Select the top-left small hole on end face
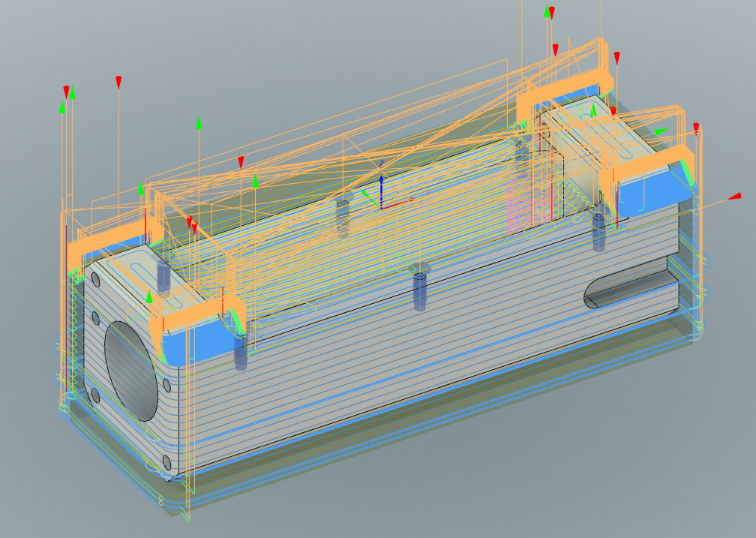Viewport: 756px width, 538px height. coord(95,279)
